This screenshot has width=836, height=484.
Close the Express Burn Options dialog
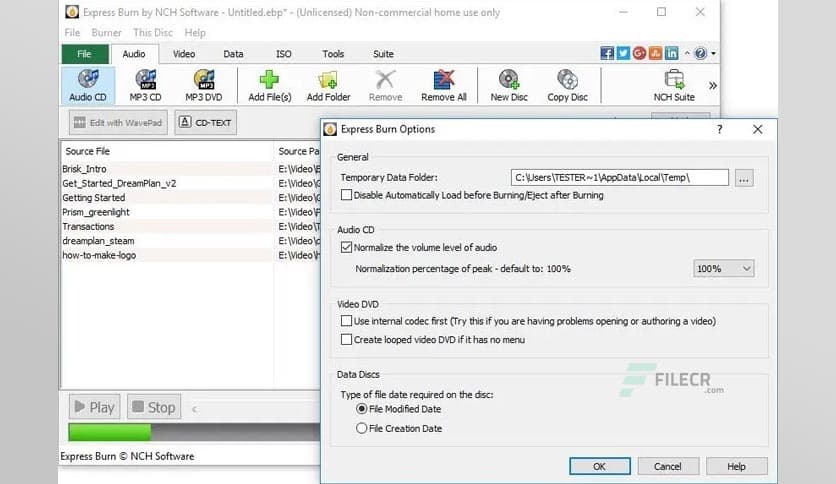click(x=757, y=130)
